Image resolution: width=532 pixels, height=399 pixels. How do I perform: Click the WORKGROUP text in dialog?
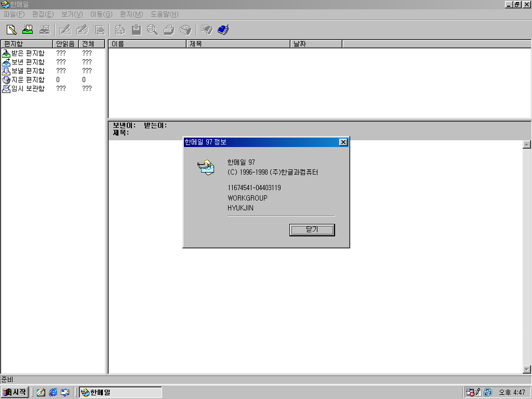point(247,198)
